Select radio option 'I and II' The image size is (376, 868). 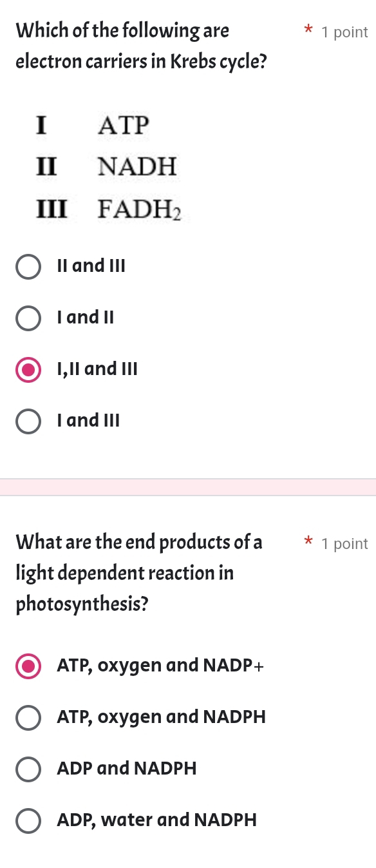coord(28,318)
